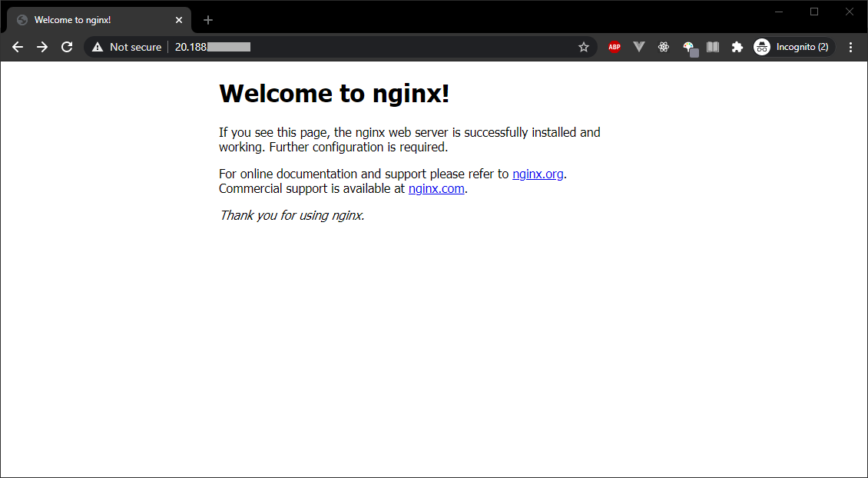Screen dimensions: 868x478
Task: Go back to the previous page
Action: click(18, 47)
